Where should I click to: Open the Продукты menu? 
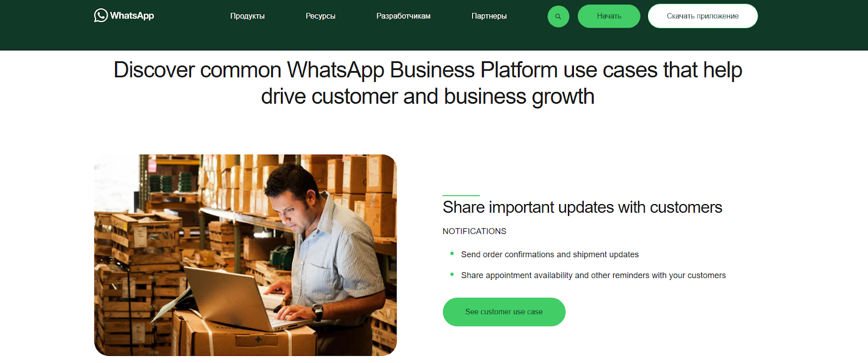[x=247, y=16]
